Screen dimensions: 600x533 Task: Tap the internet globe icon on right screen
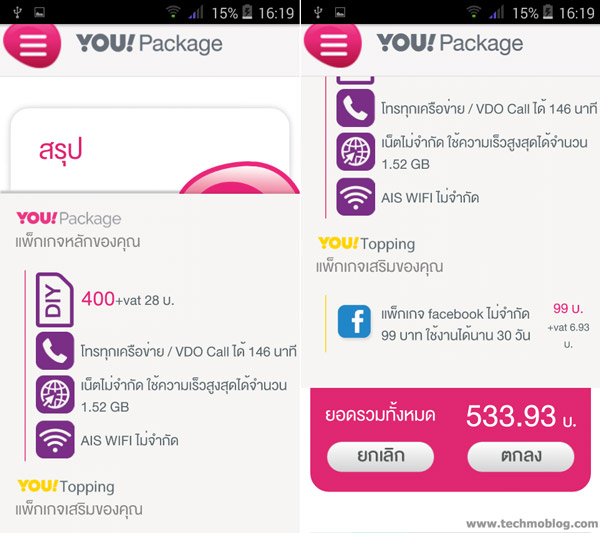tap(355, 152)
